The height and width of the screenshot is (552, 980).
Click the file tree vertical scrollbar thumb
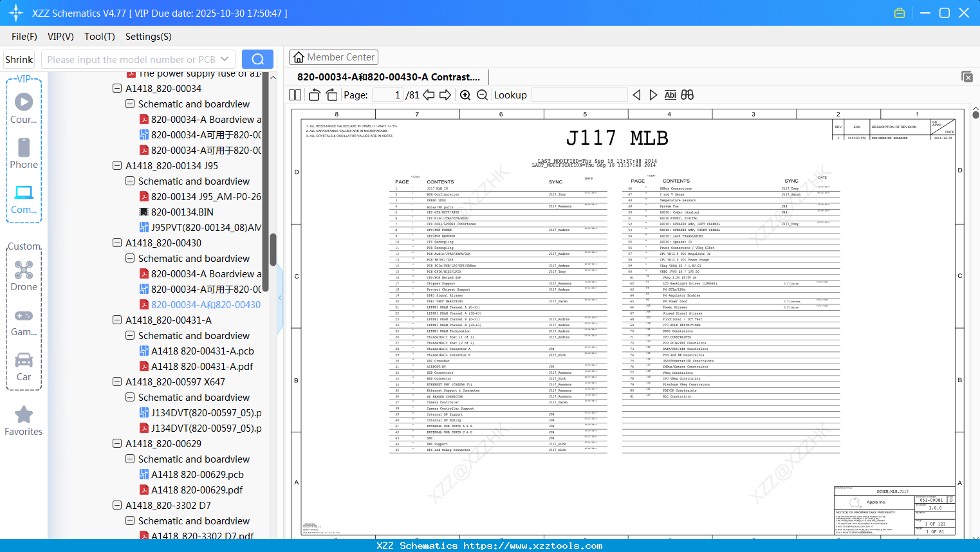(273, 250)
